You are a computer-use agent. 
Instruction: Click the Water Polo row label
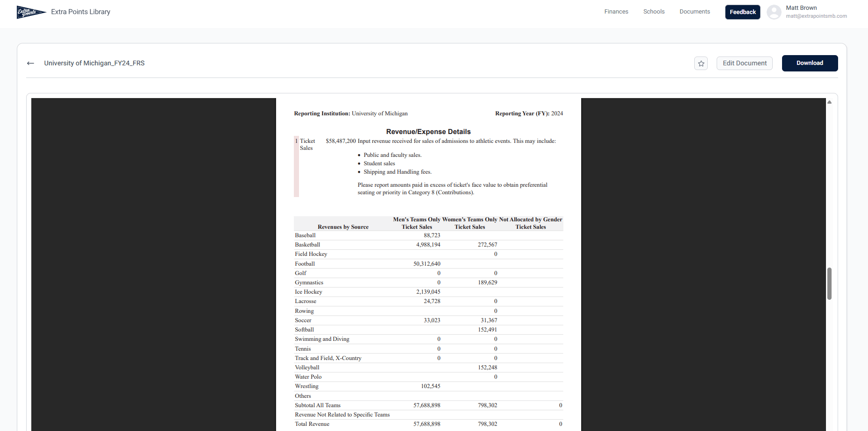pos(308,377)
